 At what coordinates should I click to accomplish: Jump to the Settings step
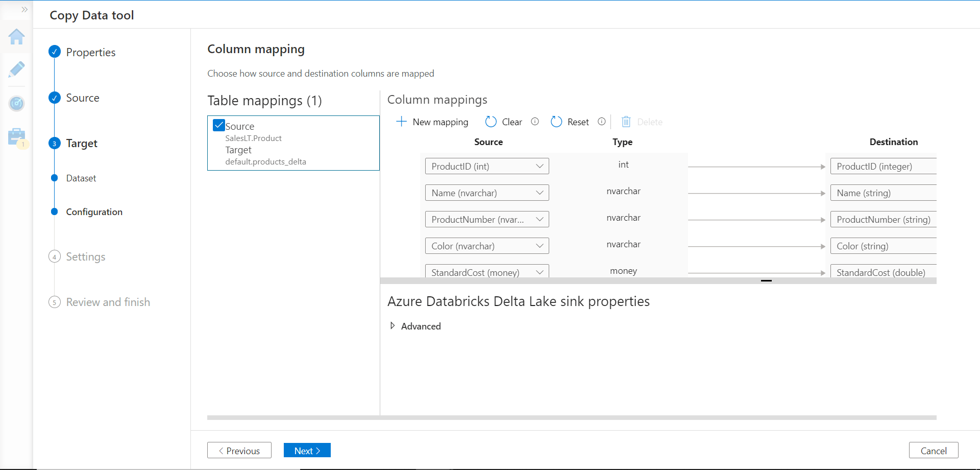coord(85,256)
